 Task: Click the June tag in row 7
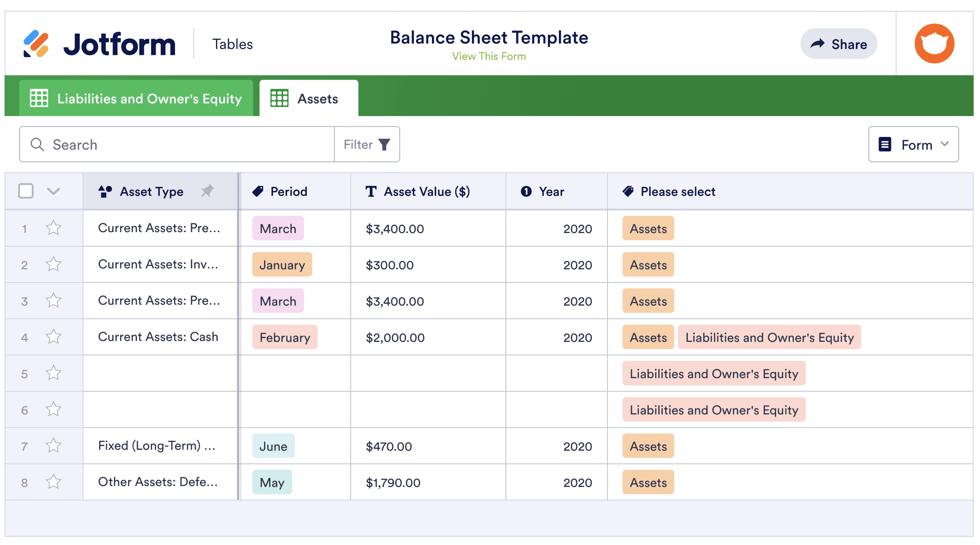tap(273, 446)
